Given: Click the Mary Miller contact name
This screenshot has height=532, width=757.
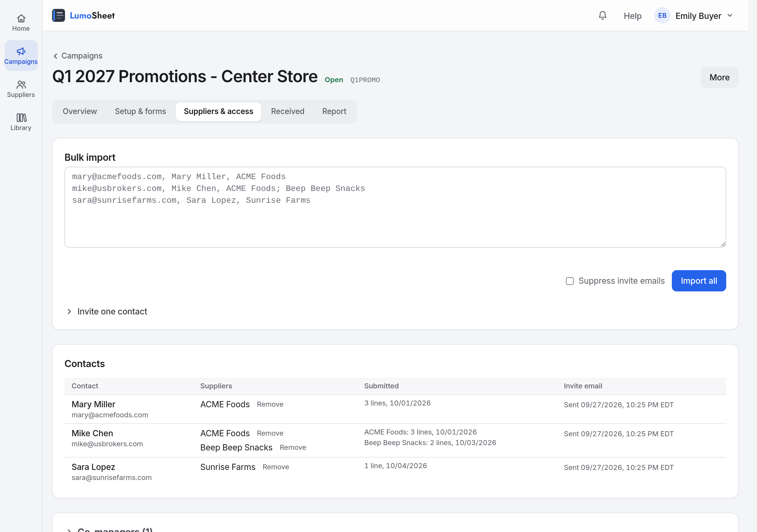Looking at the screenshot, I should [x=93, y=404].
